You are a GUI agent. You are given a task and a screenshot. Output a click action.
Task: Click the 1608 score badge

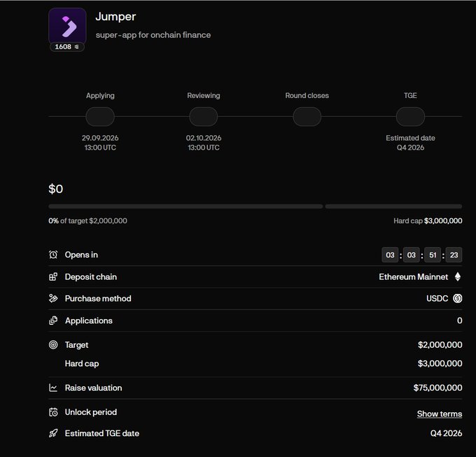66,47
